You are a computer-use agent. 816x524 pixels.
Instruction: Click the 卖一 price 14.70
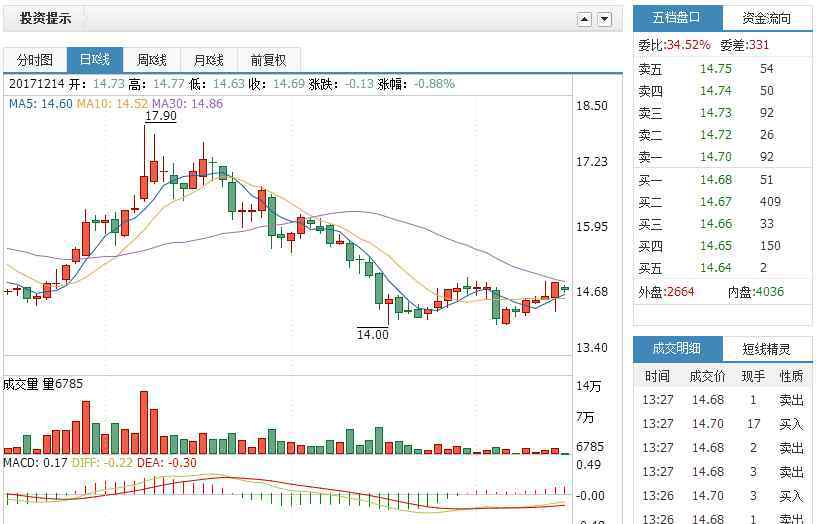click(716, 157)
